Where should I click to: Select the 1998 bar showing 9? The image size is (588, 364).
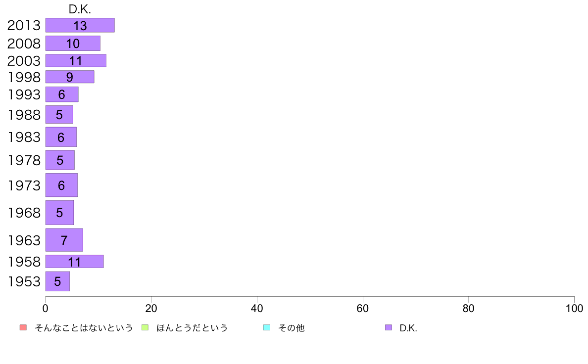point(70,77)
